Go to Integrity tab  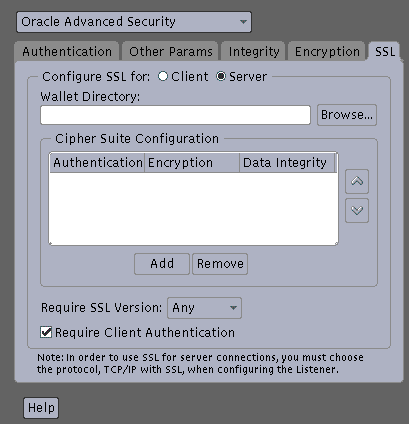point(254,52)
